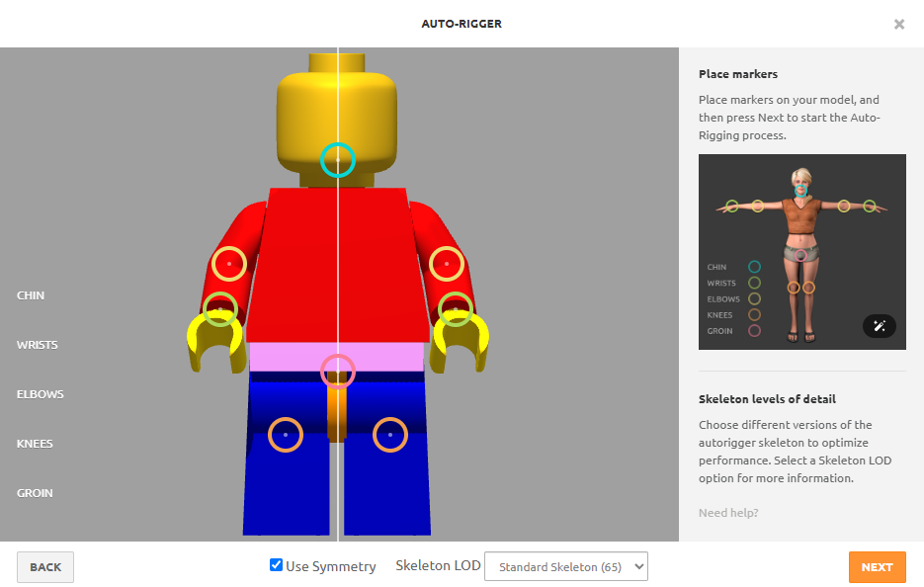924x587 pixels.
Task: Select the pink groin marker on the model
Action: pyautogui.click(x=338, y=372)
